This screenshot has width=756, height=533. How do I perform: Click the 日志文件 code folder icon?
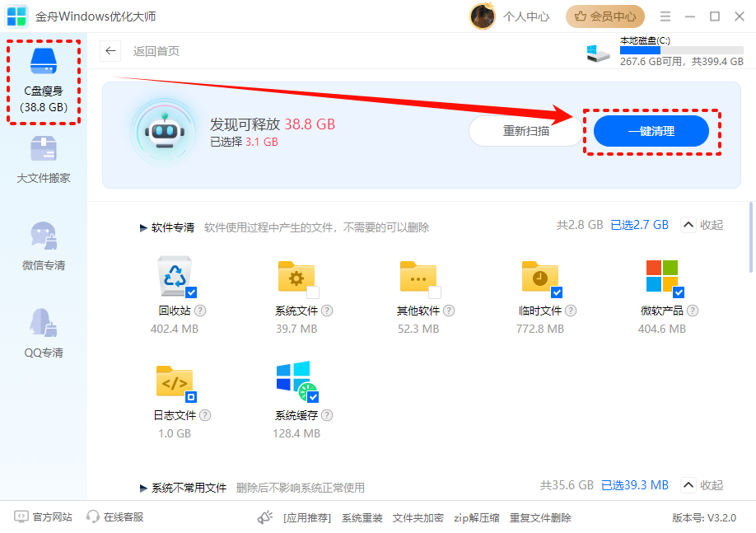pos(175,381)
